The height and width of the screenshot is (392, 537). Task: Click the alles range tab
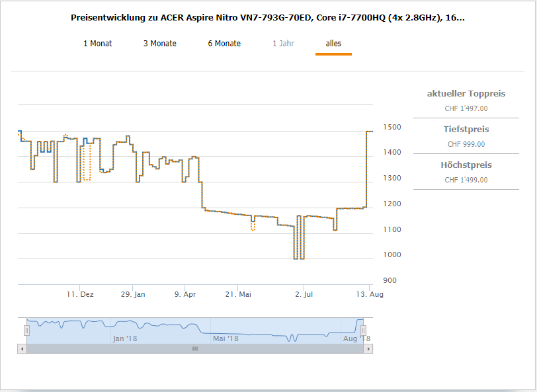click(x=333, y=44)
